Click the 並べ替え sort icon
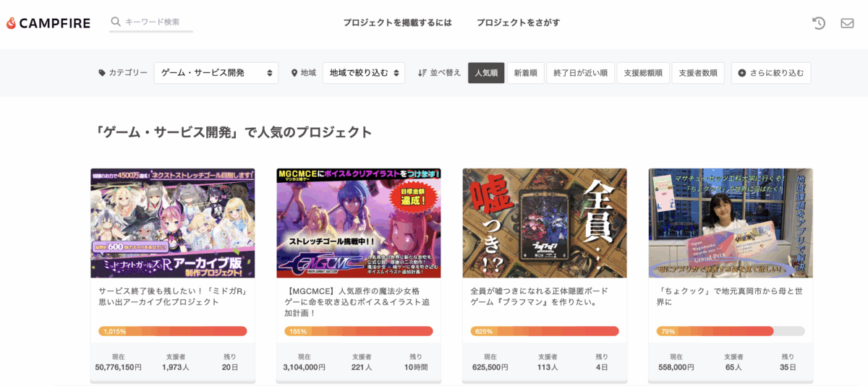This screenshot has height=386, width=868. click(x=422, y=73)
